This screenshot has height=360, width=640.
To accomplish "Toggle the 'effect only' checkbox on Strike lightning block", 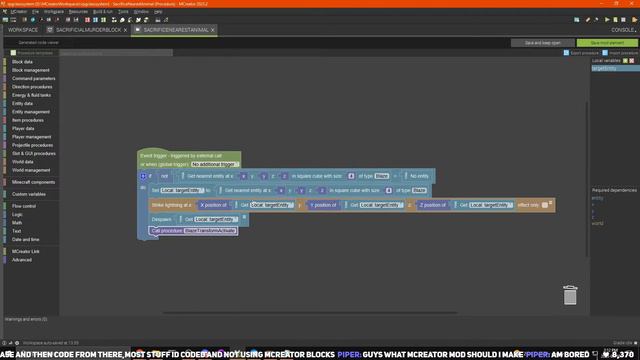I will (x=544, y=205).
